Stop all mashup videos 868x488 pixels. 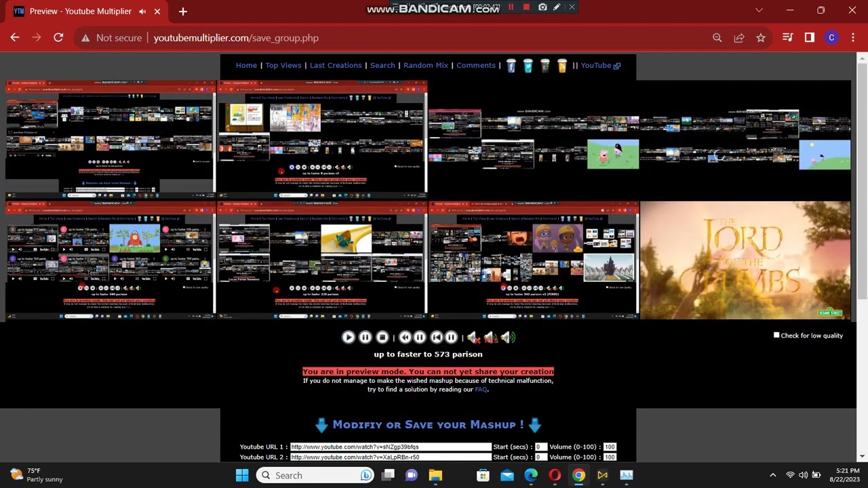382,337
